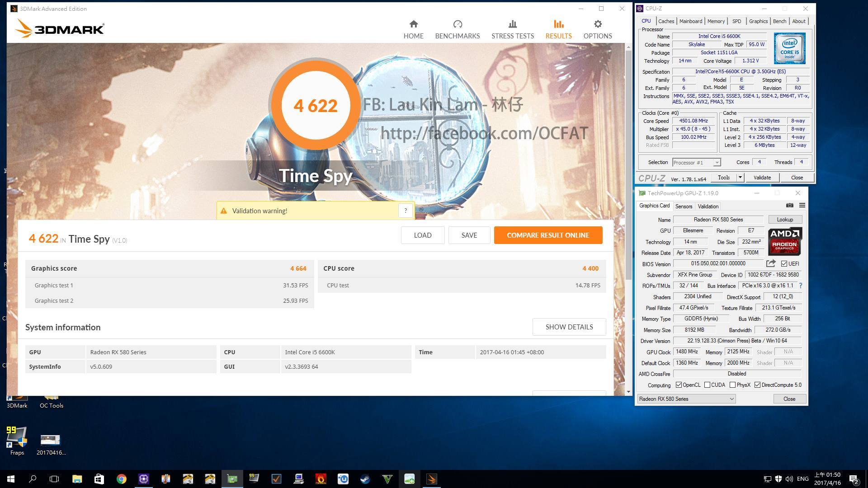
Task: Open 3DMark taskbar icon
Action: pos(431,479)
